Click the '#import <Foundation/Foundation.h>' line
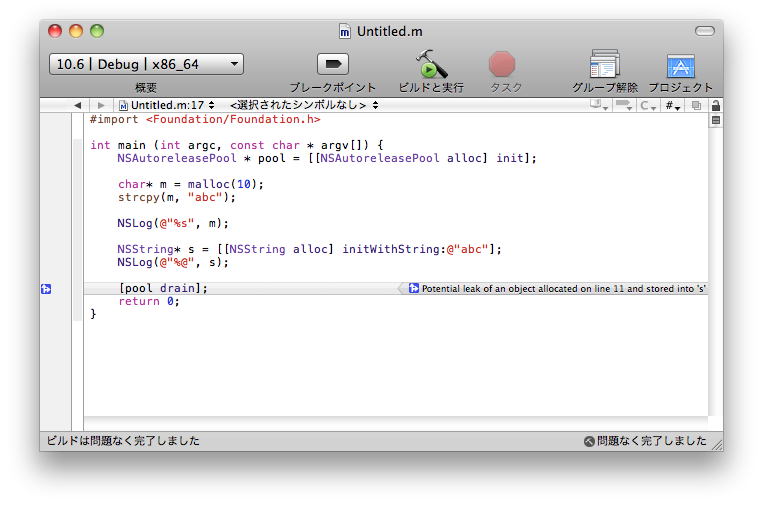This screenshot has width=763, height=511. coord(205,119)
